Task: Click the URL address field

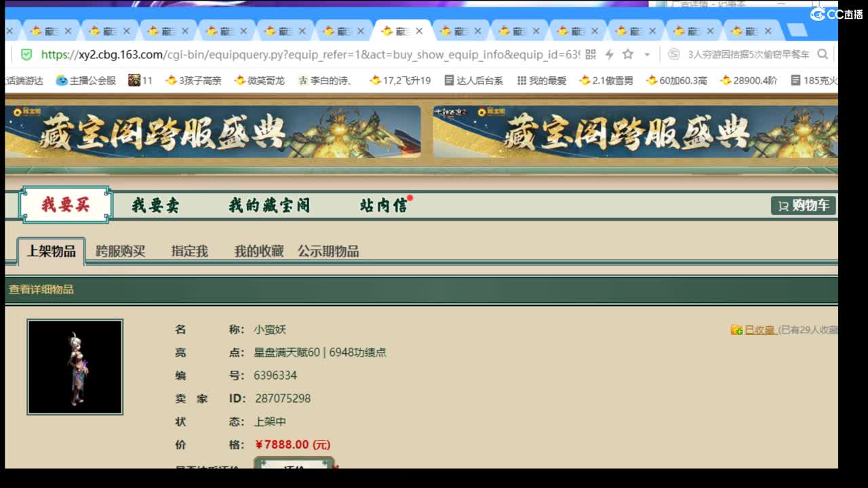Action: 310,54
